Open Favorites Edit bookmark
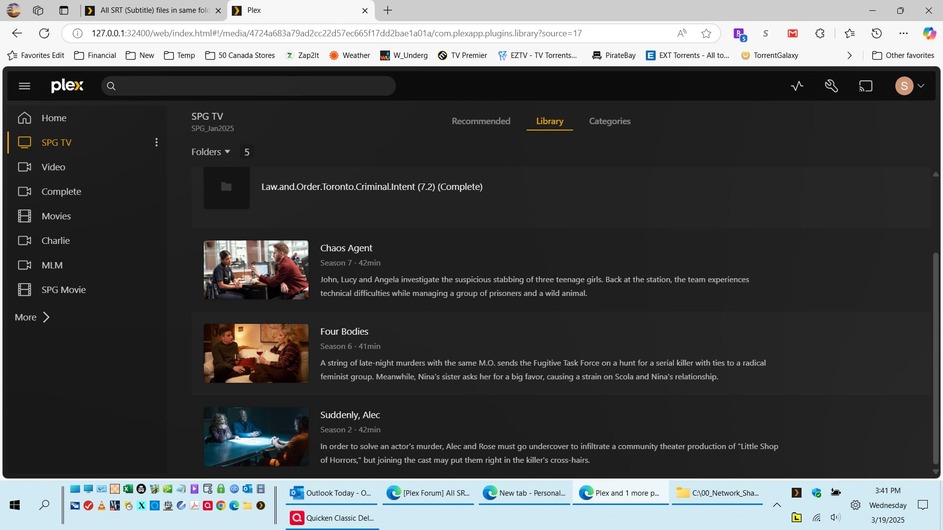 35,55
